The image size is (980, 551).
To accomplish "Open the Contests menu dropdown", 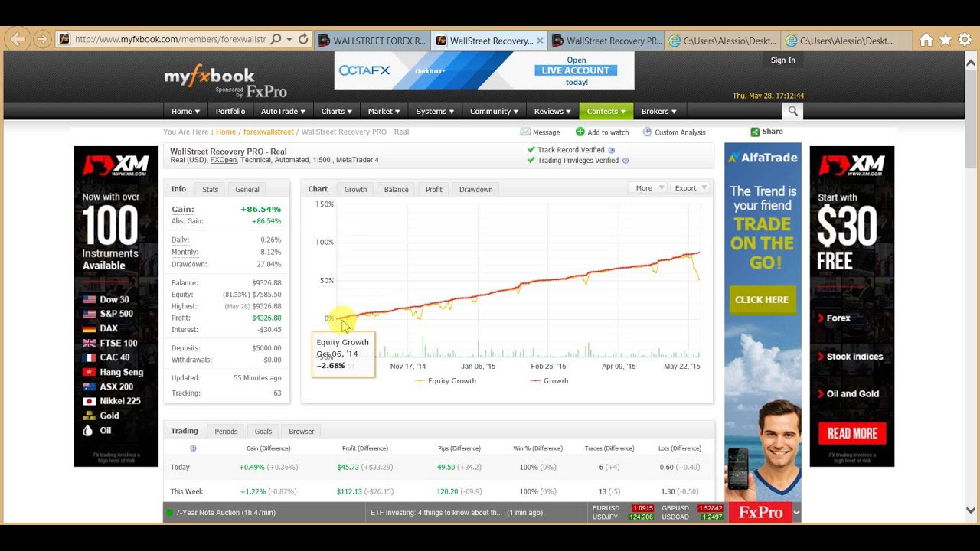I will (606, 111).
